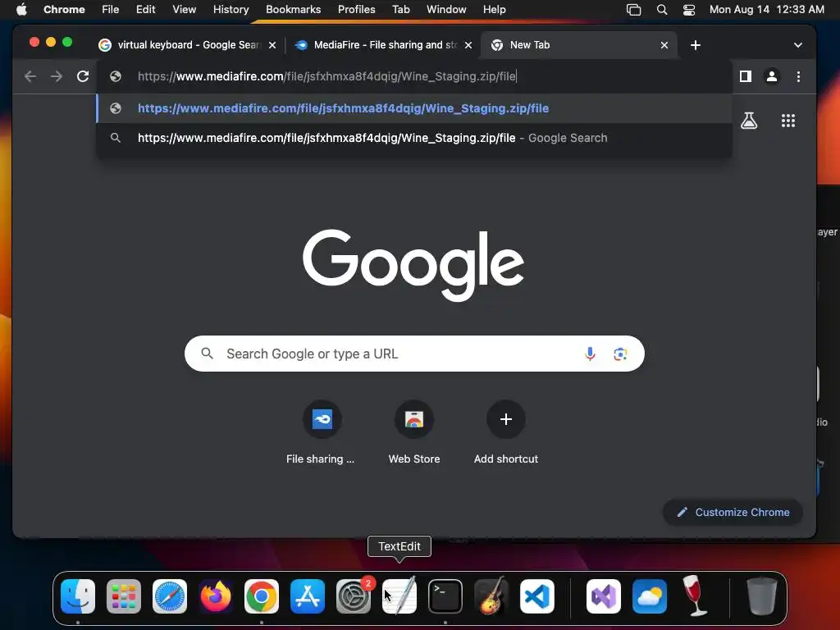Open the Profiles menu
Image resolution: width=840 pixels, height=630 pixels.
coord(357,10)
